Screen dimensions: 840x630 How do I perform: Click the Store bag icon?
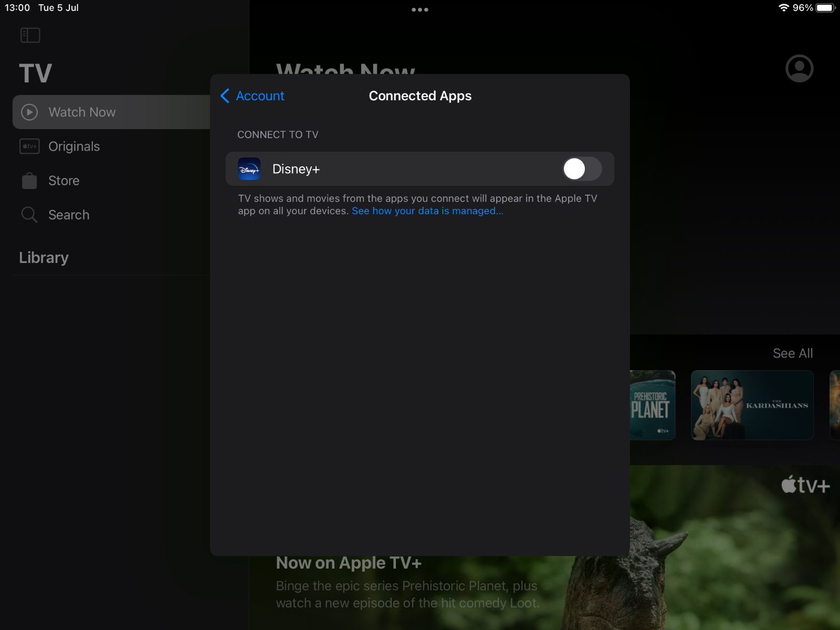pos(29,181)
